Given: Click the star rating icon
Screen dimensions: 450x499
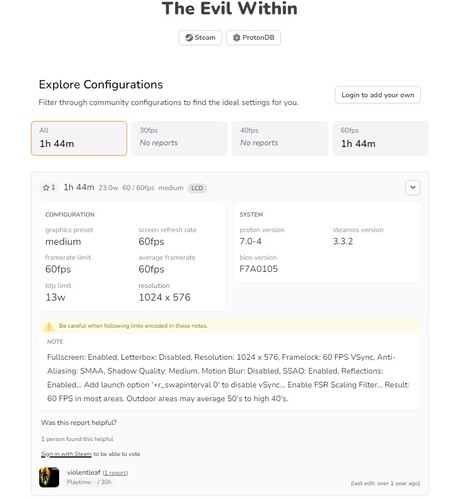Looking at the screenshot, I should pos(46,188).
